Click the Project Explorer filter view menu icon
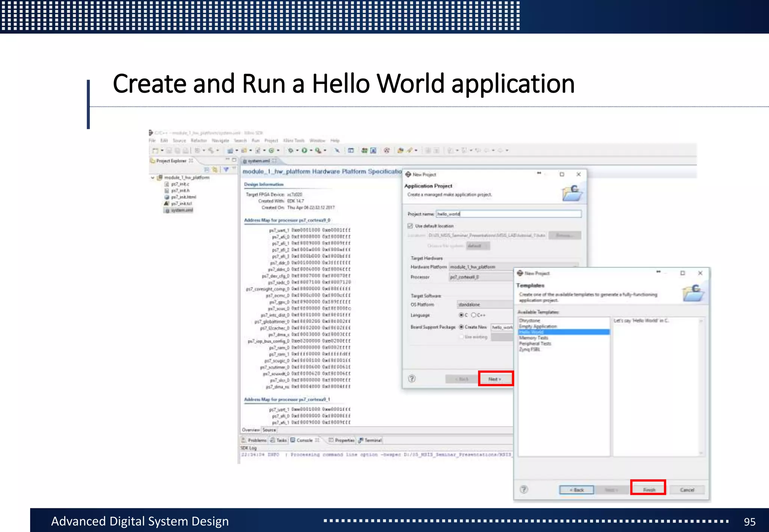 click(226, 170)
